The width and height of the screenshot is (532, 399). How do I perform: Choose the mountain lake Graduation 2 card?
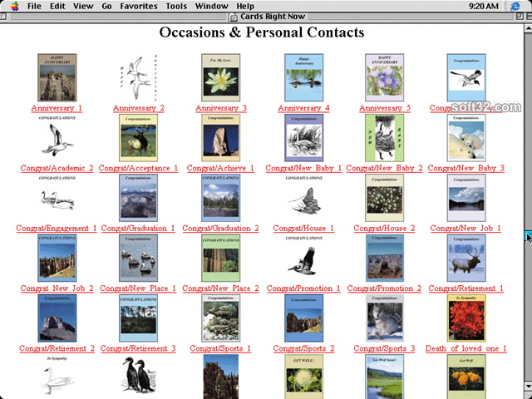[x=221, y=198]
